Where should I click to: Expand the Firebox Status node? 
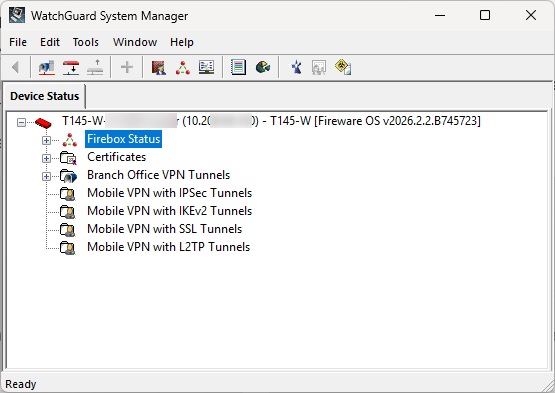click(x=46, y=141)
